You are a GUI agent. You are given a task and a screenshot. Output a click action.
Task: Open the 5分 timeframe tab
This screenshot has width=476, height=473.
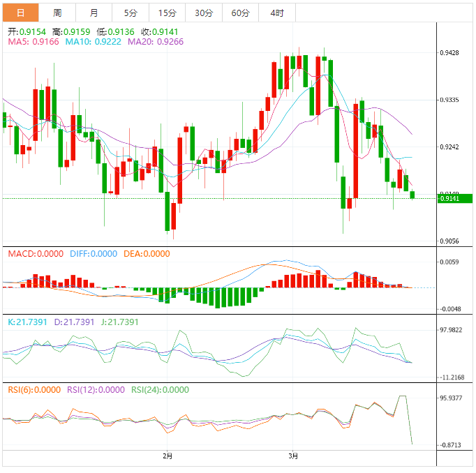[x=131, y=13]
